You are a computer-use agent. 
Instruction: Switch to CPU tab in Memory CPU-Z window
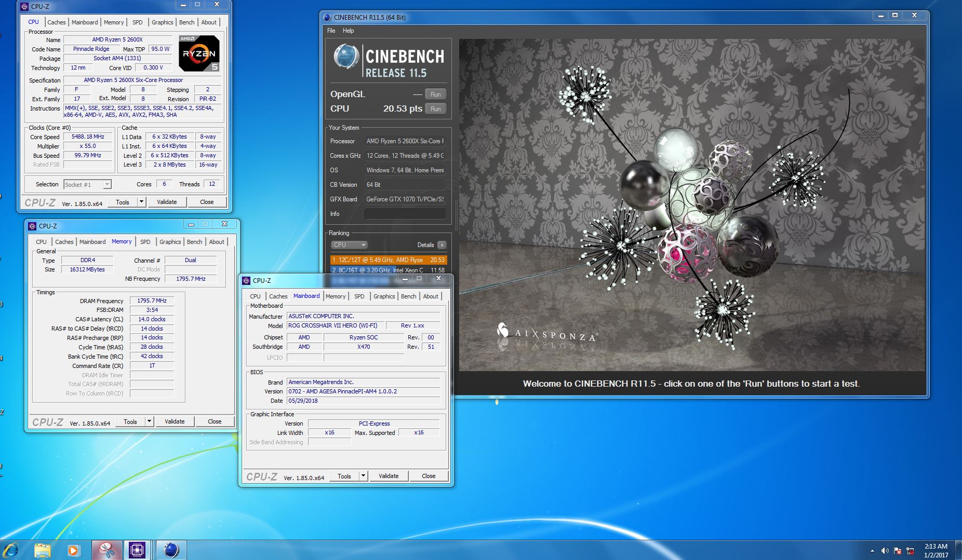pos(41,242)
